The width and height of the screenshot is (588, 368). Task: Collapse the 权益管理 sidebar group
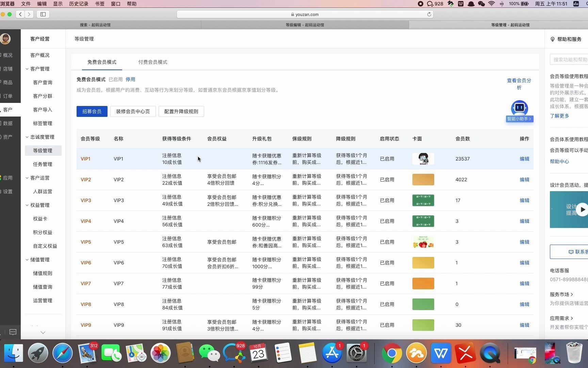pyautogui.click(x=27, y=205)
